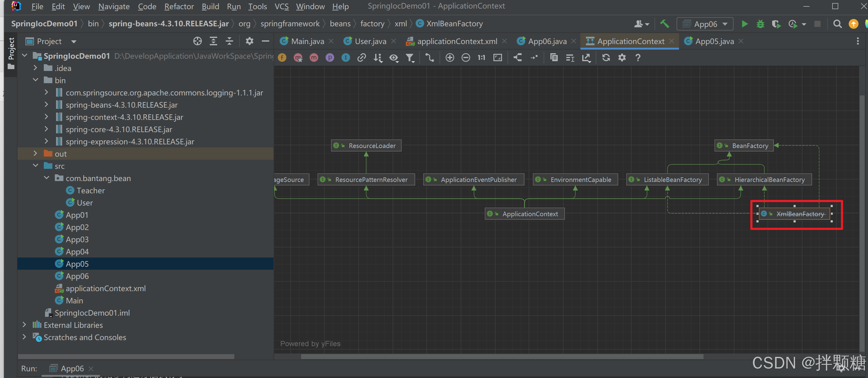Click the fit content icon
The height and width of the screenshot is (378, 868).
point(497,57)
